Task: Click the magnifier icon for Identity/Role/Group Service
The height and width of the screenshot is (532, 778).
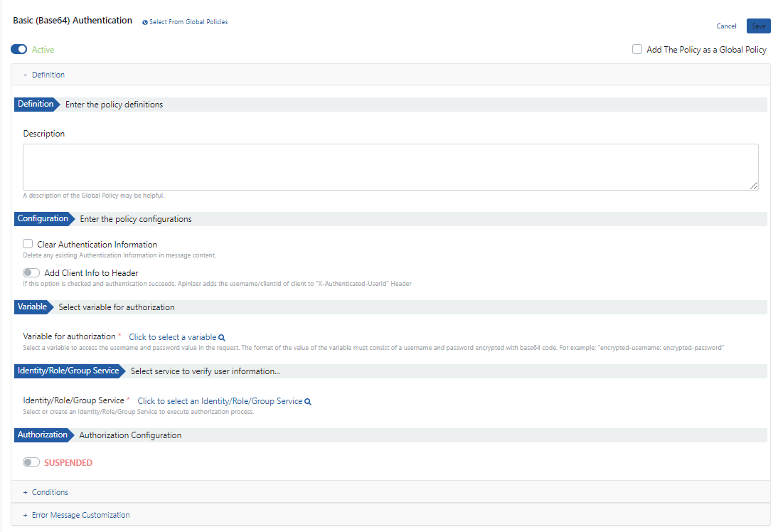Action: (x=308, y=402)
